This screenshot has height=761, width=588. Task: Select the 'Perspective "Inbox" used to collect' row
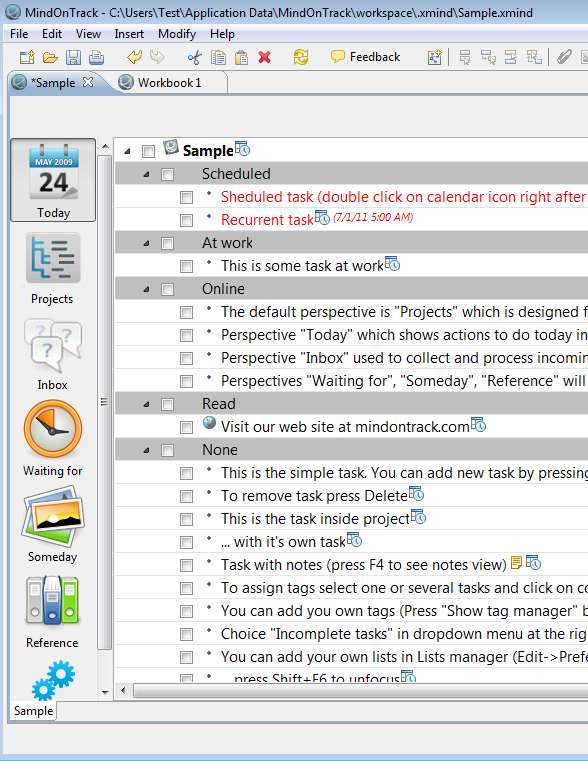[x=352, y=358]
